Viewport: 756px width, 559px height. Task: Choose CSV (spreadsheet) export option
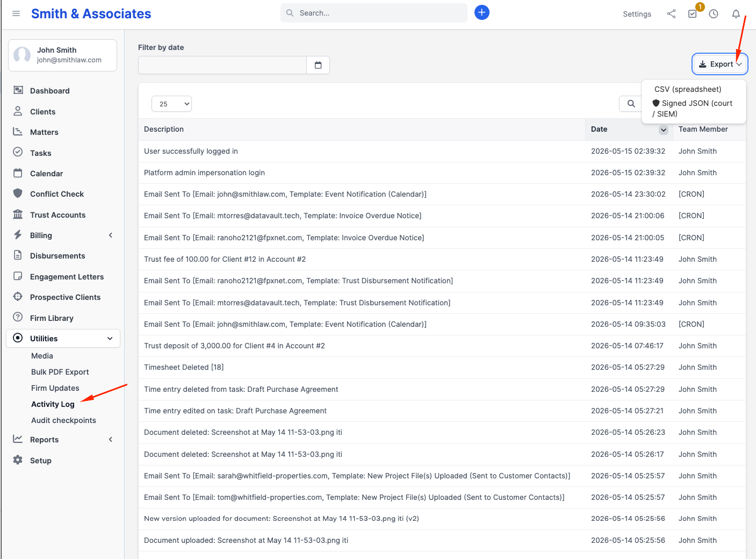tap(688, 89)
